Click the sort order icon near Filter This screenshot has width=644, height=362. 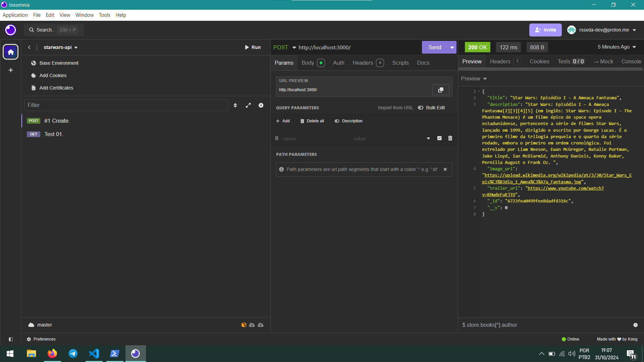click(235, 105)
